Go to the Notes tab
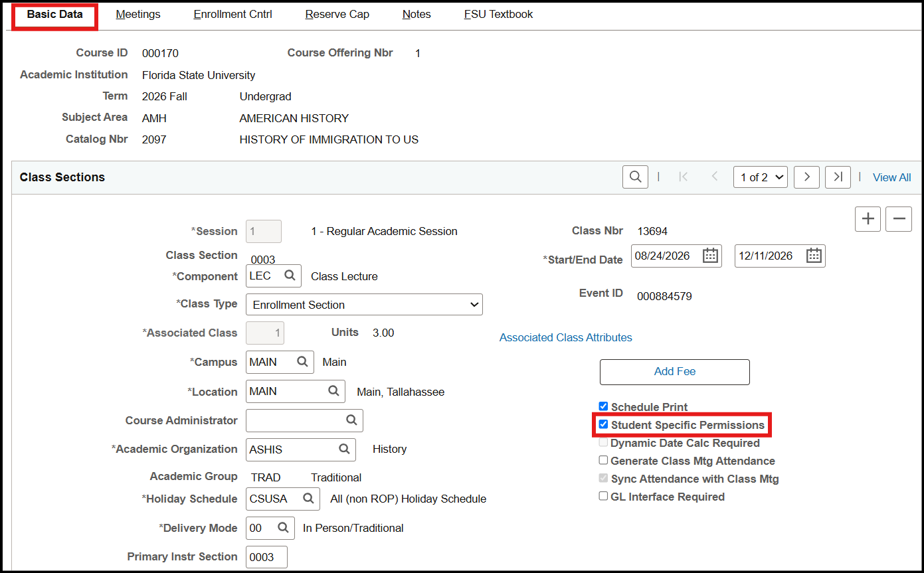Image resolution: width=924 pixels, height=573 pixels. [x=416, y=14]
